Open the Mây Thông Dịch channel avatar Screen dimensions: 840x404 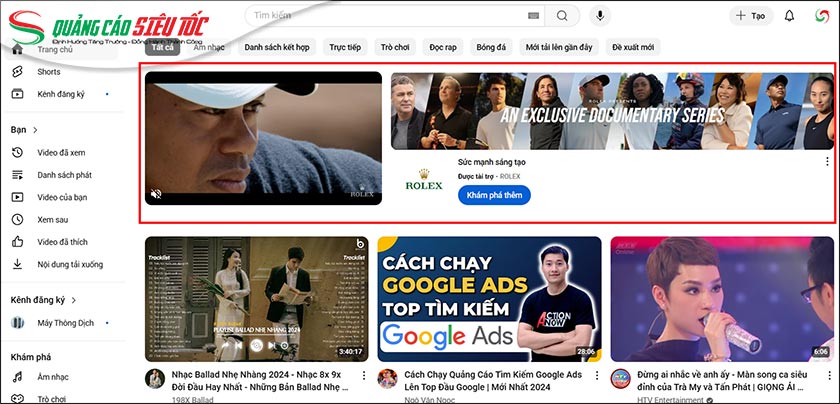(18, 323)
